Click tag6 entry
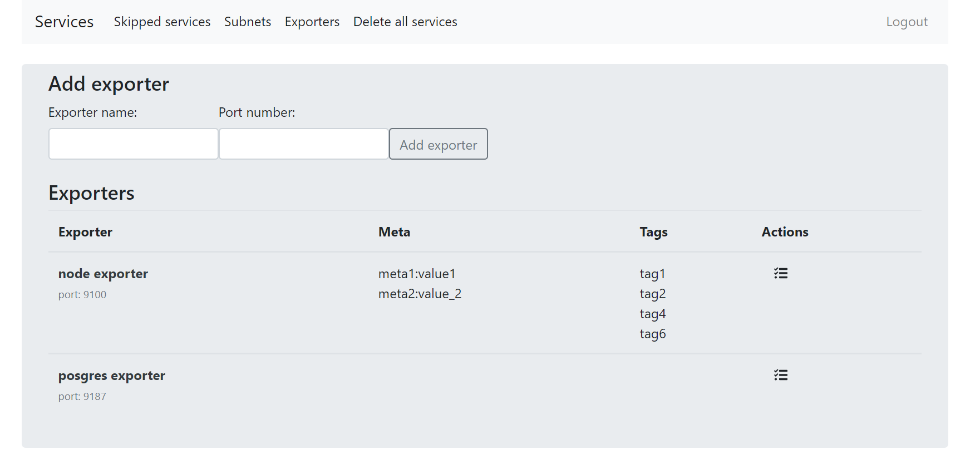 pos(653,334)
